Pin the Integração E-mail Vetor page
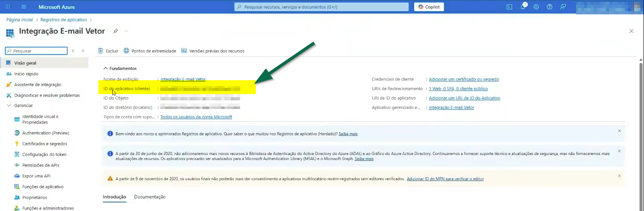The height and width of the screenshot is (211, 644). pyautogui.click(x=115, y=31)
